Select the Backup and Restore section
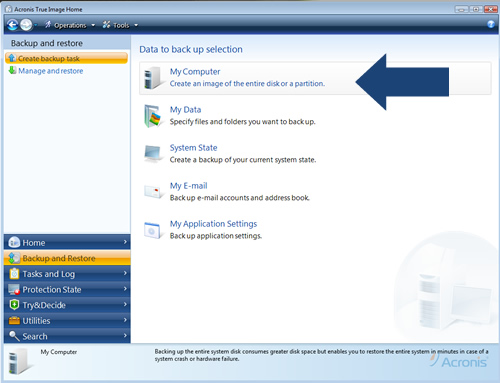Image resolution: width=500 pixels, height=383 pixels. [x=67, y=258]
